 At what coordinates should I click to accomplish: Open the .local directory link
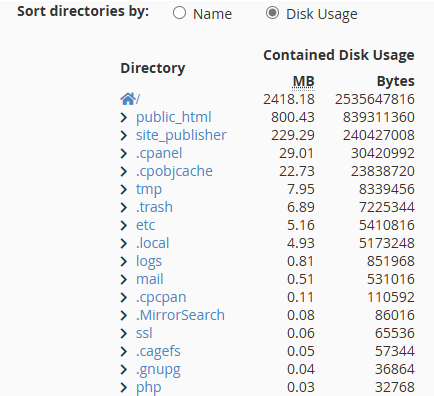click(x=153, y=243)
